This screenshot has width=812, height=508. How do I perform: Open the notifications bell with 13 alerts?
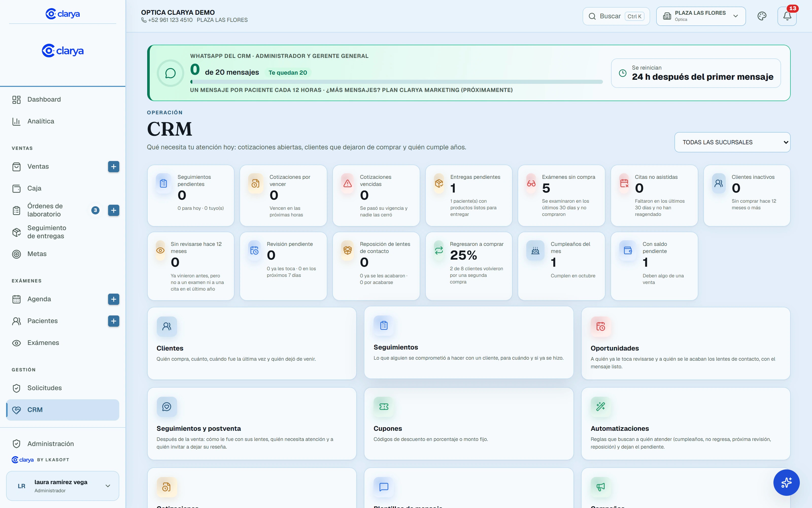point(787,16)
